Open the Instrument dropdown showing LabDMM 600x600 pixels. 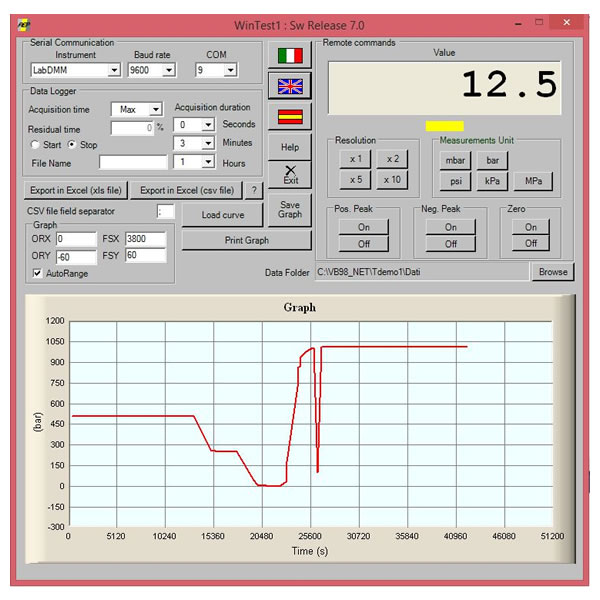[x=114, y=70]
